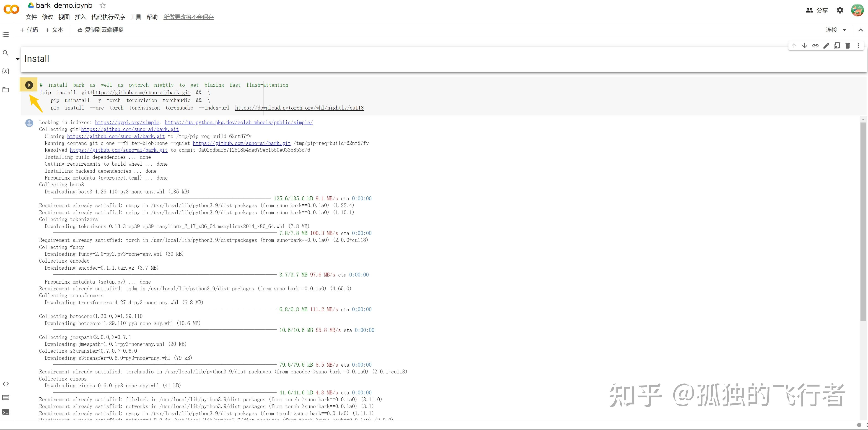Open the table of contents sidebar icon
868x430 pixels.
[6, 35]
